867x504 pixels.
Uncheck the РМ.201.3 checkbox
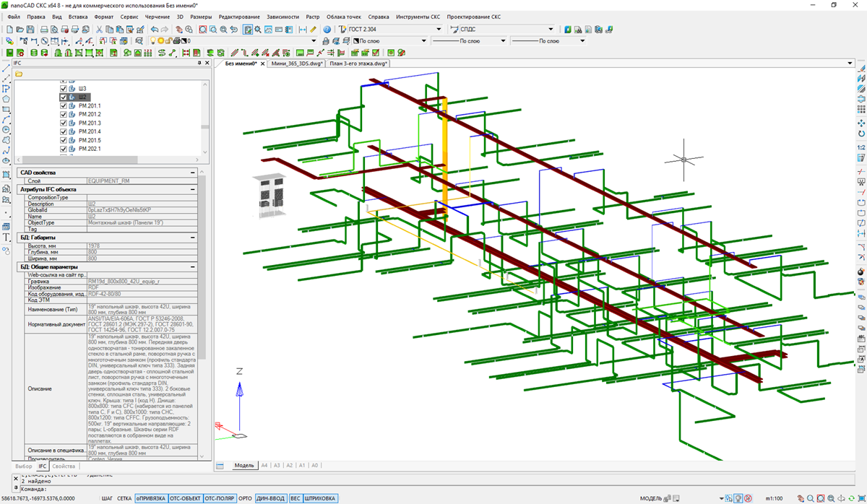[64, 123]
